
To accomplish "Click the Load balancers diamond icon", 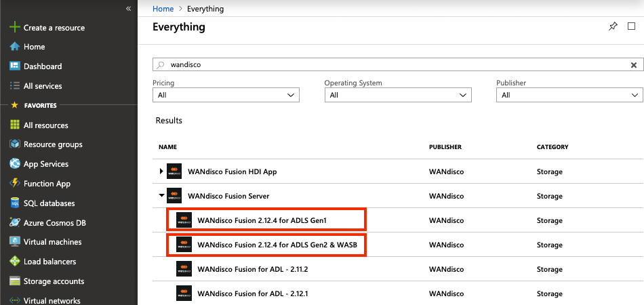I will (x=15, y=262).
